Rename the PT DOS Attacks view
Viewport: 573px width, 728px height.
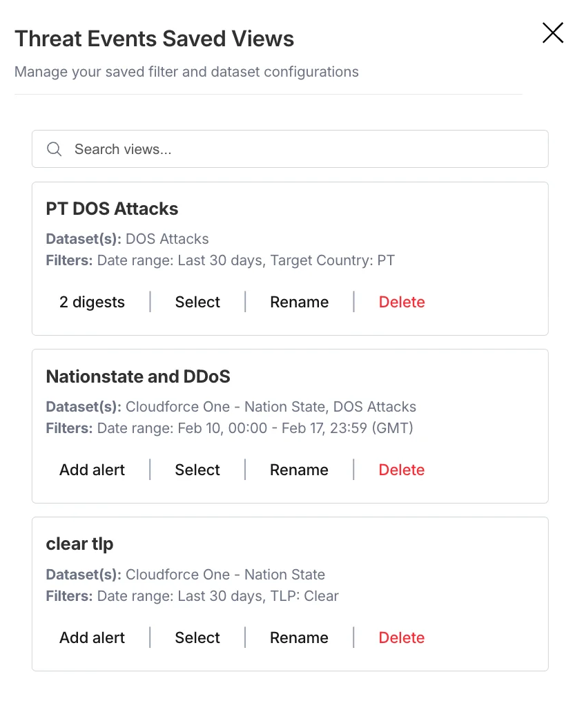point(299,302)
